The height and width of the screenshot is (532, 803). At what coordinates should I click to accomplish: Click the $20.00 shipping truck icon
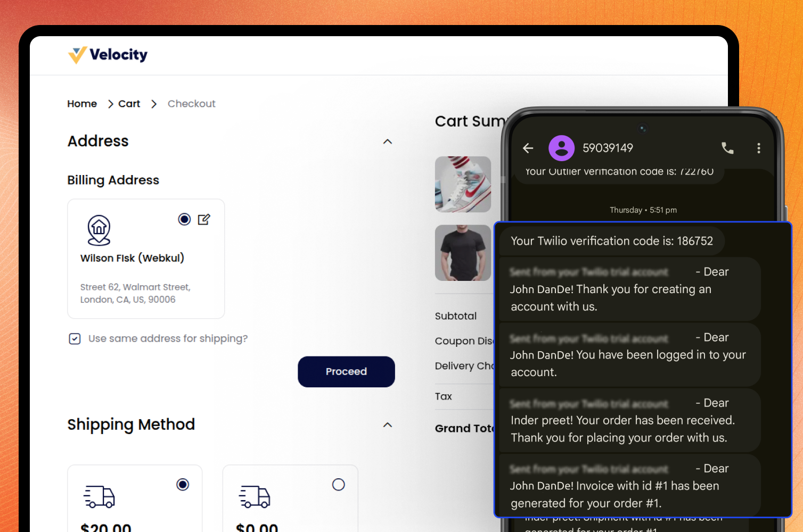[x=100, y=496]
